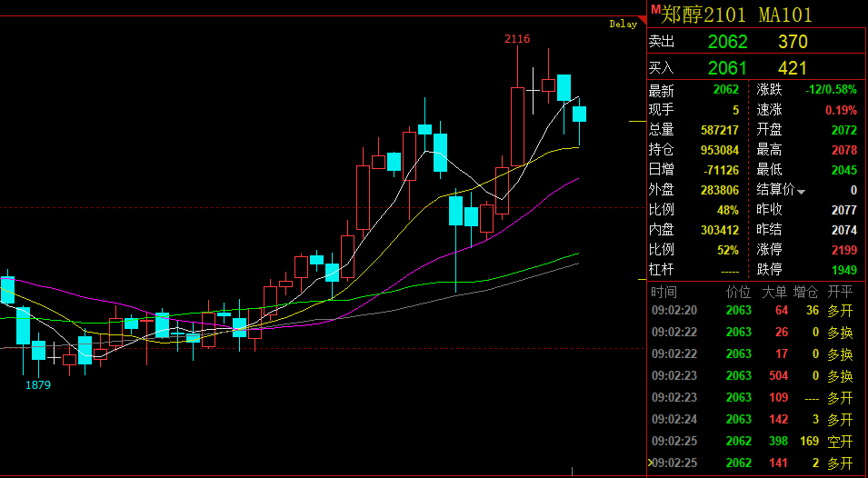The image size is (868, 478).
Task: Select the 涨跌 value -12/0.58%
Action: point(831,90)
